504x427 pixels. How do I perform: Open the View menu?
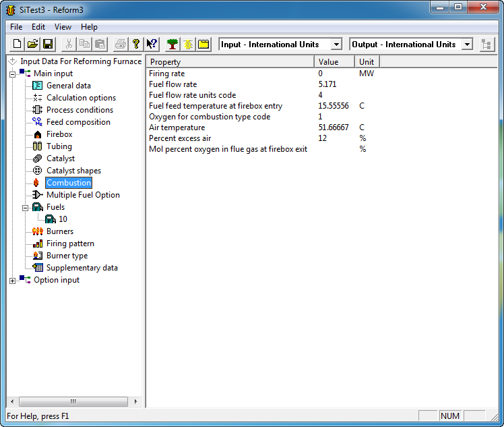(x=63, y=27)
